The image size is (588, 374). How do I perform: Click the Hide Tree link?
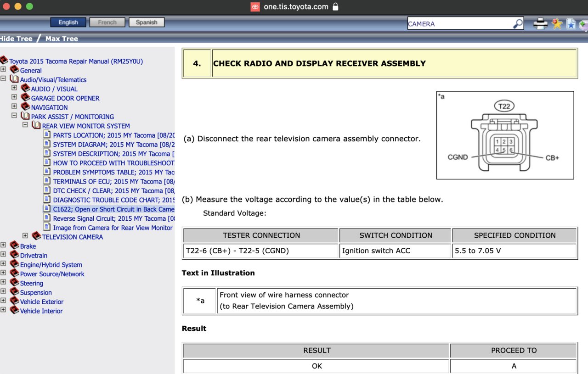point(16,39)
